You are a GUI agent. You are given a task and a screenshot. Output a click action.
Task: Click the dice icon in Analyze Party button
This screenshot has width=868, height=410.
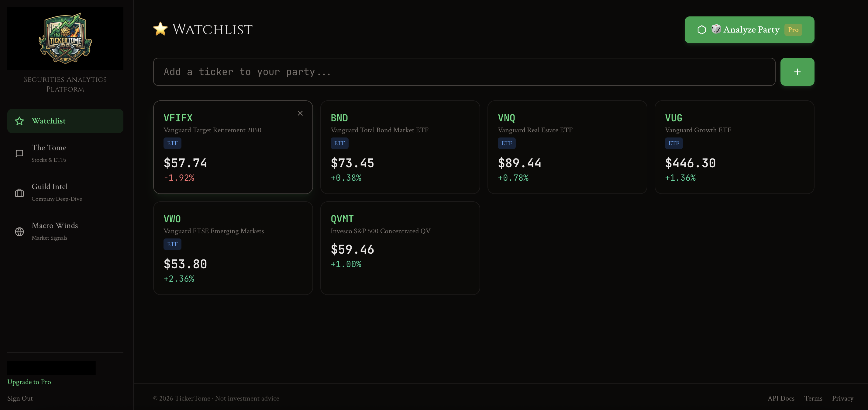pos(716,30)
